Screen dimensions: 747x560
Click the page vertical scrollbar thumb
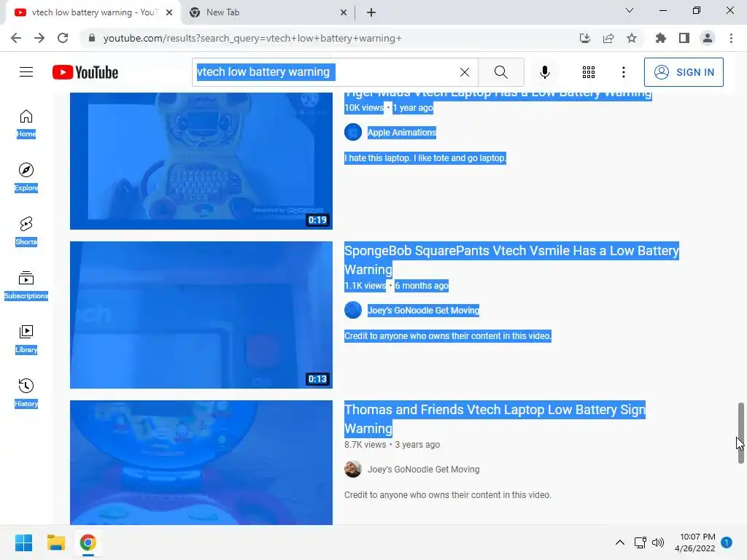(x=741, y=432)
